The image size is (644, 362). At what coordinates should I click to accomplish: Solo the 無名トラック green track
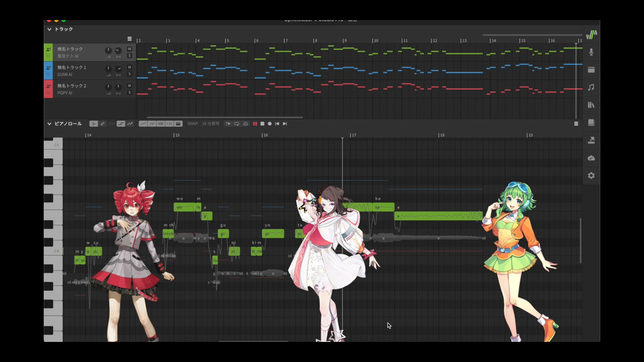coord(129,56)
